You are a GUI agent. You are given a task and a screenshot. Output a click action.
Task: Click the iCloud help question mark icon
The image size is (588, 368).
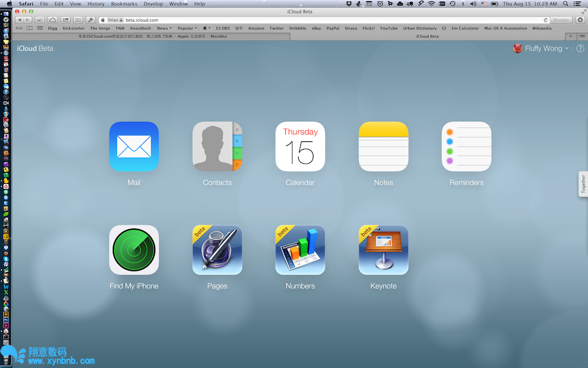tap(580, 48)
